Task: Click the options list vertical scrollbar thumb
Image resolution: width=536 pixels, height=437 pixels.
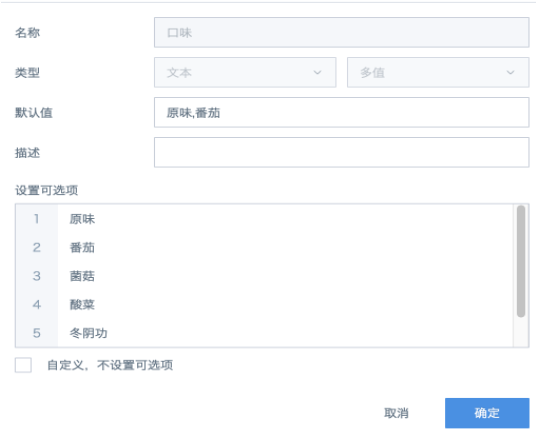Action: point(521,262)
